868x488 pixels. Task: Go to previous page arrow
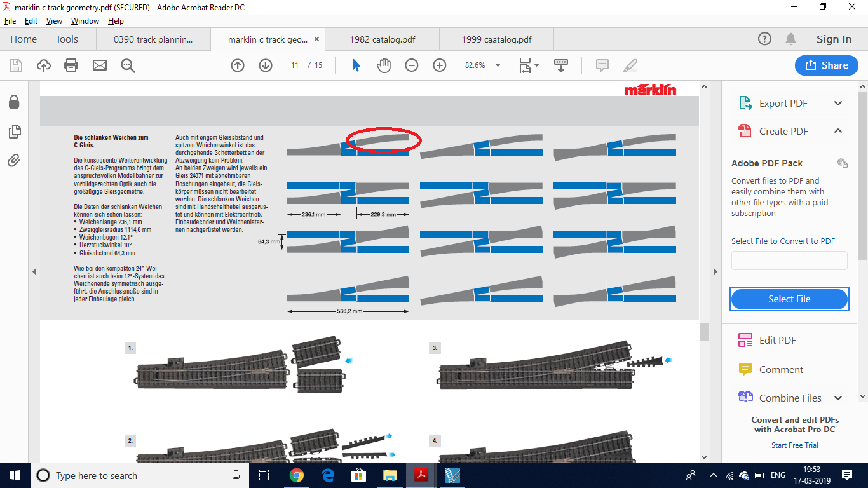238,65
